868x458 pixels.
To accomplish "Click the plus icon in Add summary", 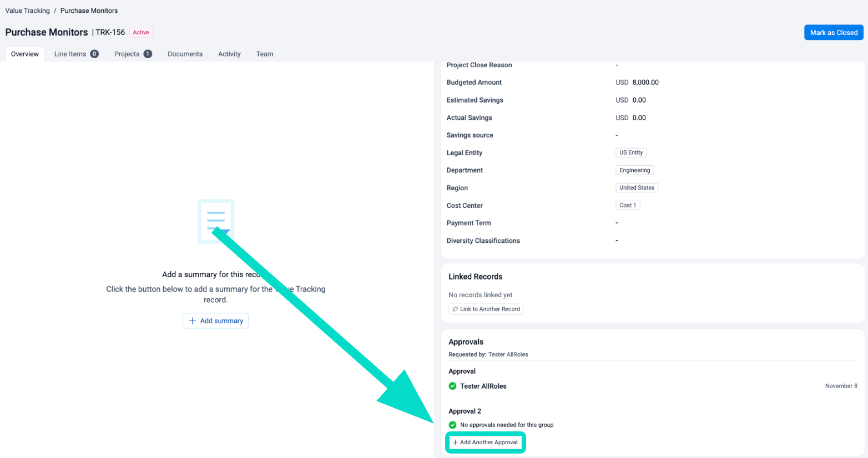I will tap(193, 321).
